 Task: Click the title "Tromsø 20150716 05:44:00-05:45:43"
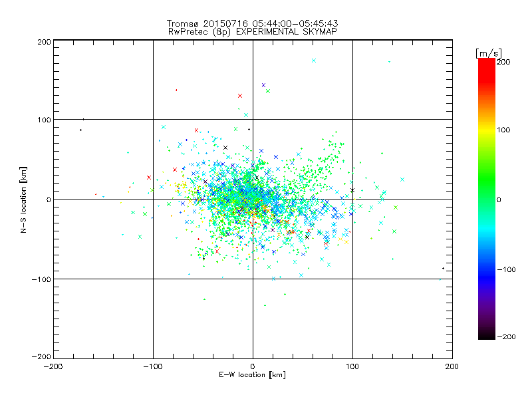point(252,23)
